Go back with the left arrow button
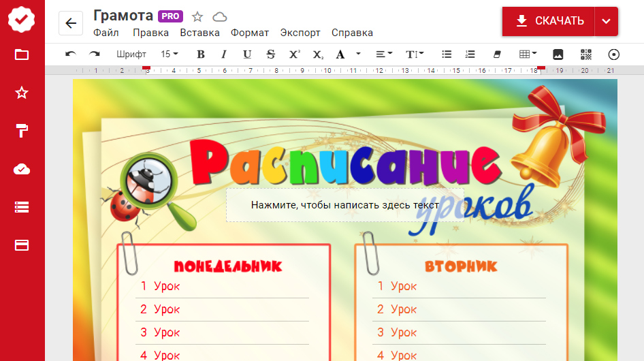This screenshot has width=644, height=361. coord(71,23)
